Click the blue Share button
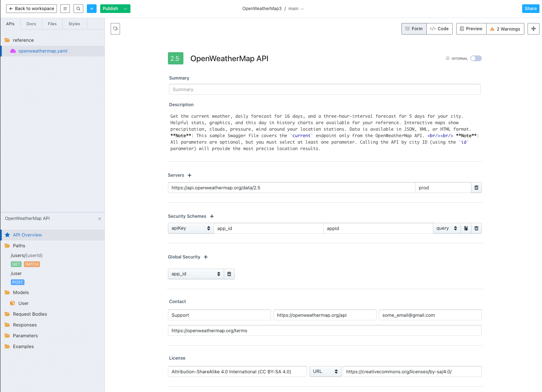 point(530,9)
